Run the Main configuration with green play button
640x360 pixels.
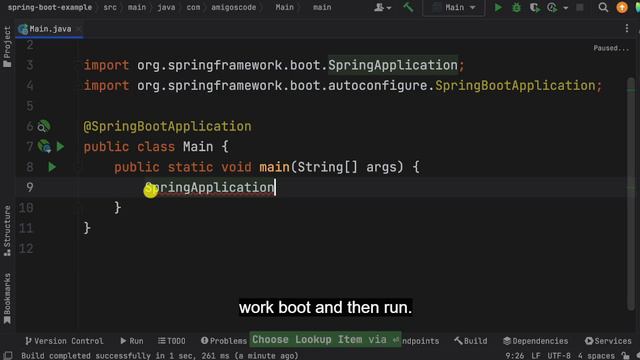click(498, 7)
